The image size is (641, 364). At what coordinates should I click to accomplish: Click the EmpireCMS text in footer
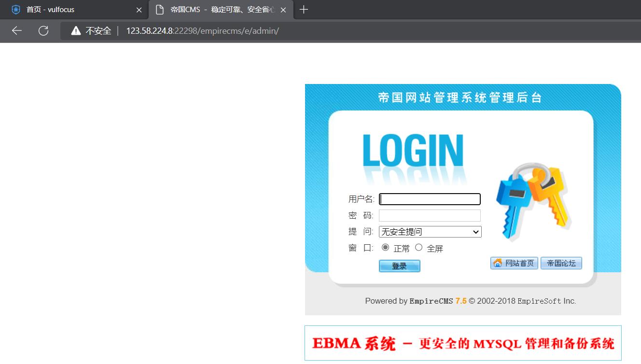tap(432, 301)
